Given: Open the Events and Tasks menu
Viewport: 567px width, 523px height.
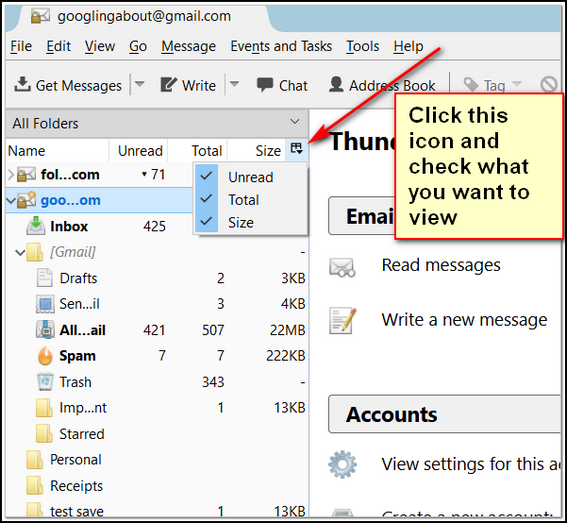Looking at the screenshot, I should 281,46.
